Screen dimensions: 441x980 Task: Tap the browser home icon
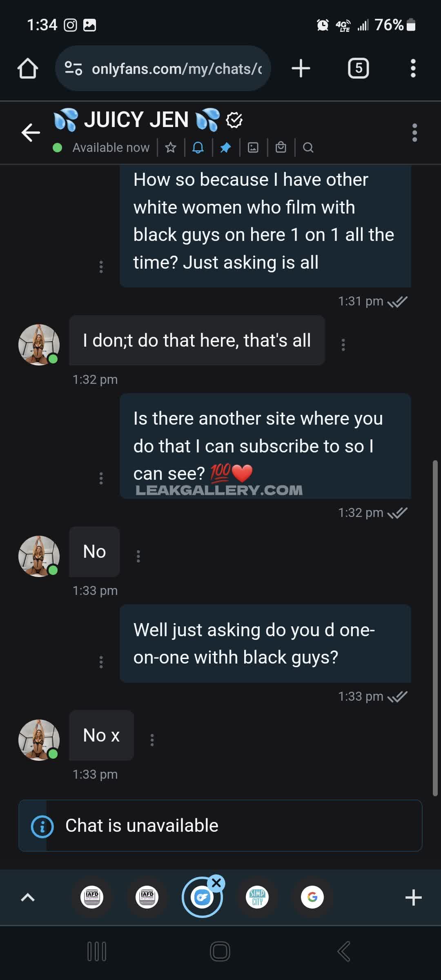tap(28, 68)
